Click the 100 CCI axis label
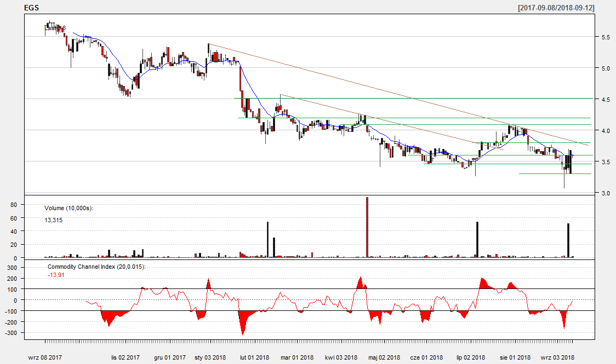The width and height of the screenshot is (616, 364). coord(13,290)
